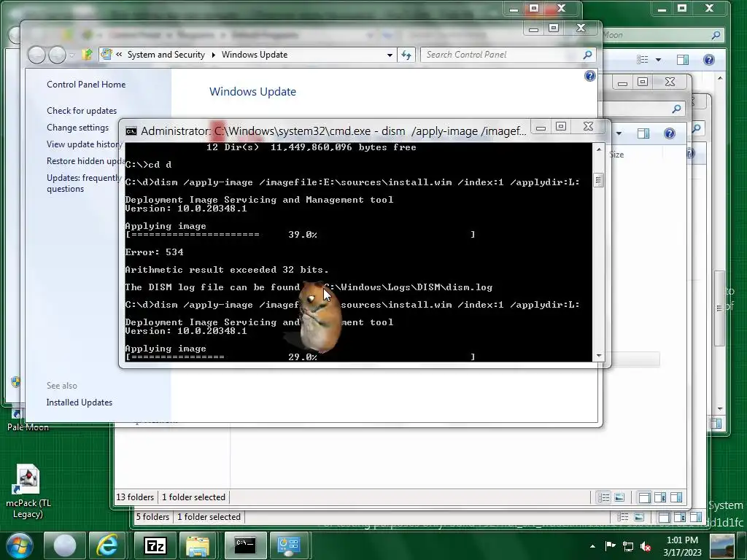Switch 5-folders Explorer window to large icons

coord(639,517)
